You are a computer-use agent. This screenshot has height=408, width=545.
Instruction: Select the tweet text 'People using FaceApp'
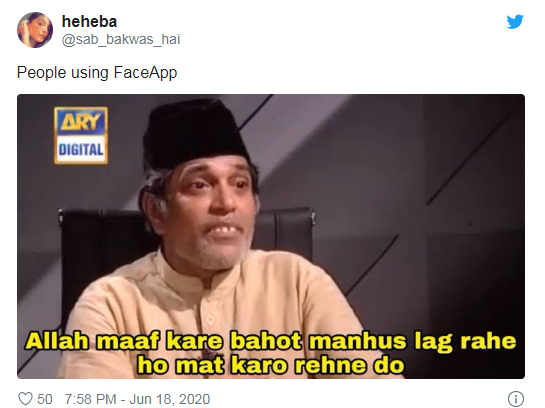point(97,73)
